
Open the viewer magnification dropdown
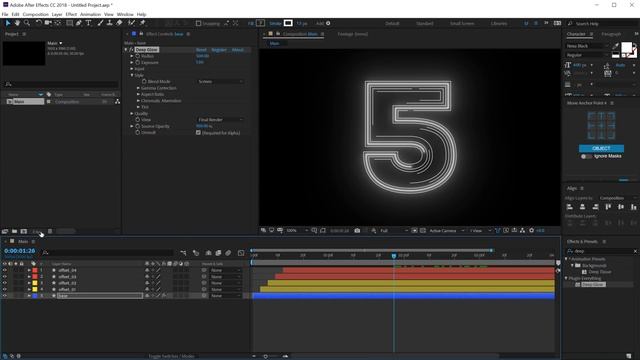(297, 231)
